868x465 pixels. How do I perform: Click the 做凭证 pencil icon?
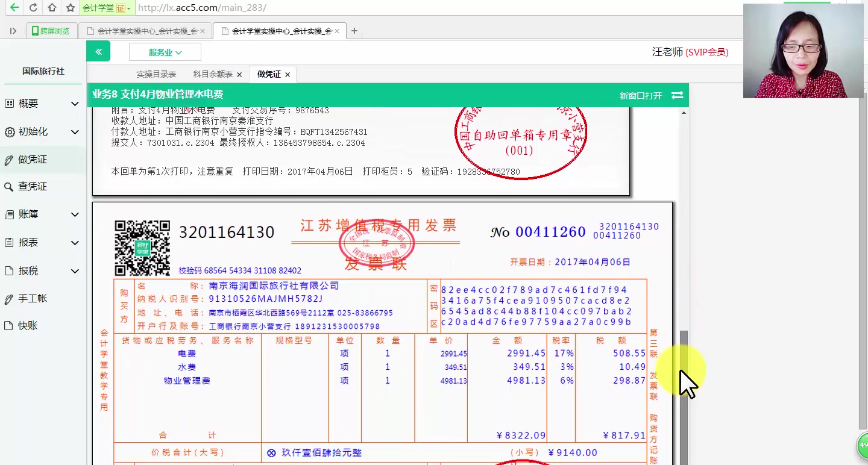[9, 160]
